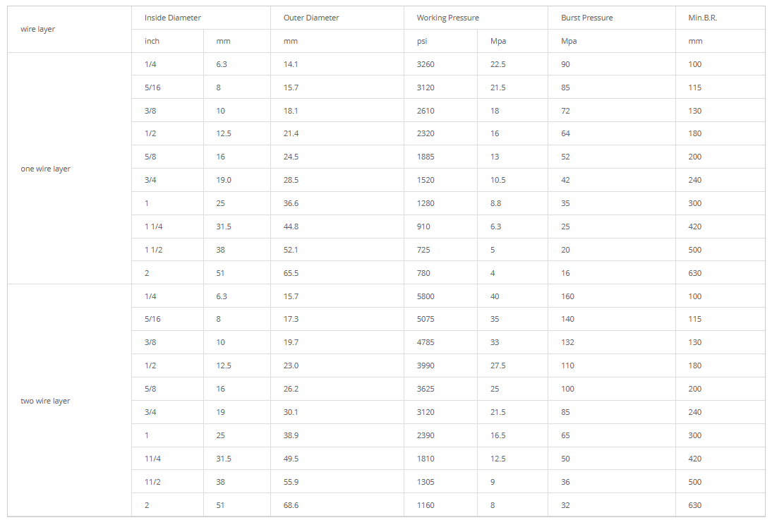This screenshot has height=532, width=772.
Task: Click the 160 Mpa burst pressure cell
Action: (x=567, y=296)
